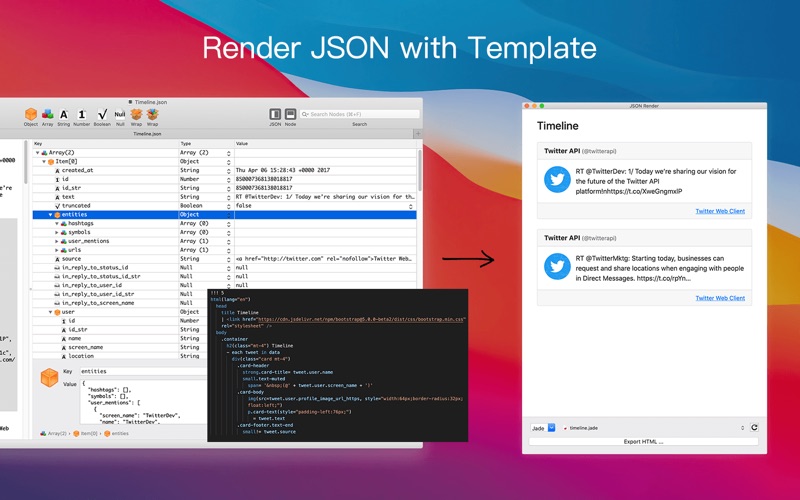
Task: Insert an Array node from toolbar
Action: [47, 116]
